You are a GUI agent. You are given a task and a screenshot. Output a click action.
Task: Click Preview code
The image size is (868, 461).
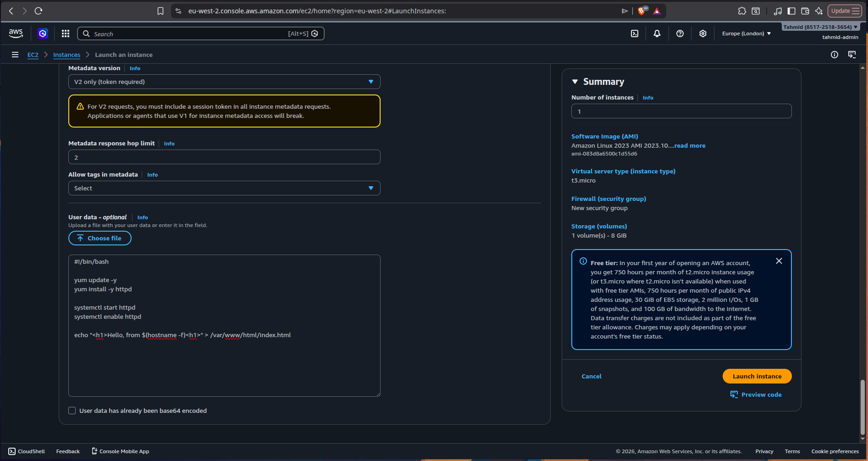756,394
